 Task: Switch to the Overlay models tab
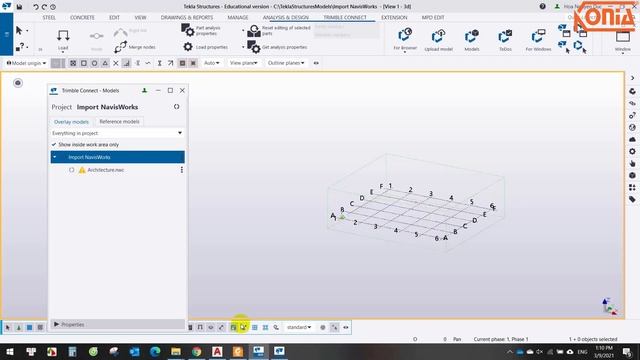[x=71, y=122]
